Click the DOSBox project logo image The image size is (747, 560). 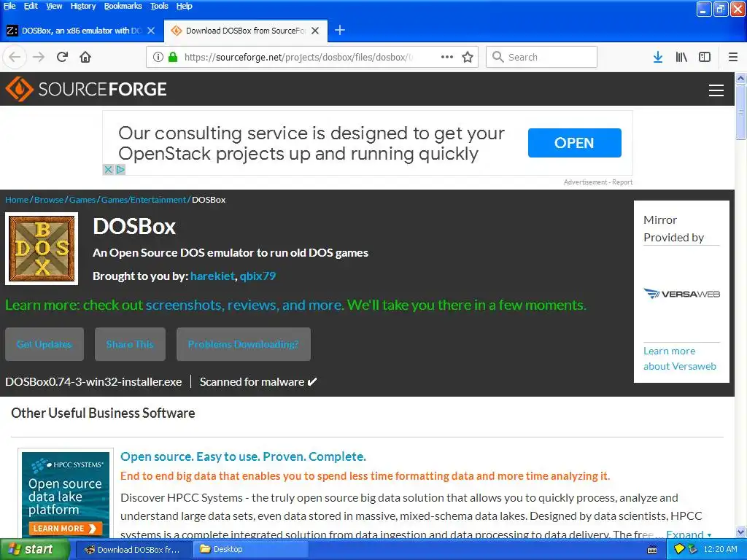point(42,249)
